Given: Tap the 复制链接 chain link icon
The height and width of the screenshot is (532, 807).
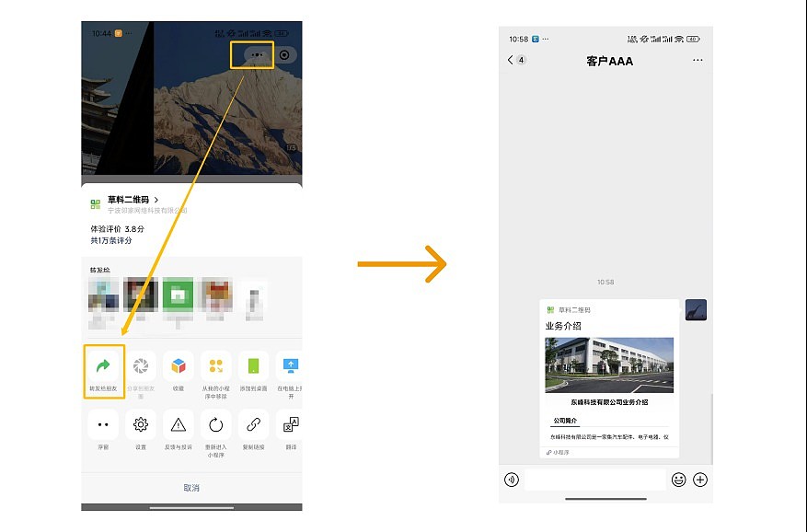Looking at the screenshot, I should [x=253, y=425].
